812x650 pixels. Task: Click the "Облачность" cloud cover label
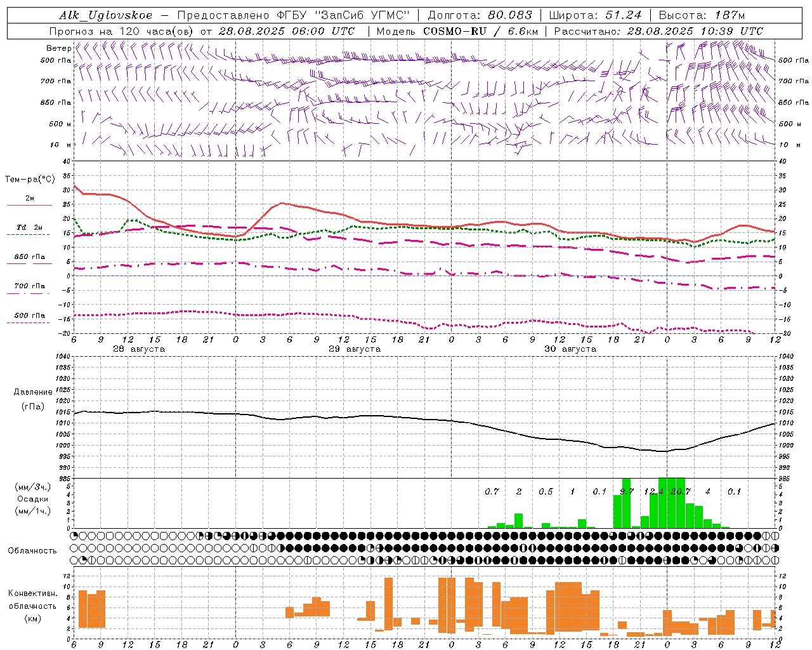tap(32, 550)
